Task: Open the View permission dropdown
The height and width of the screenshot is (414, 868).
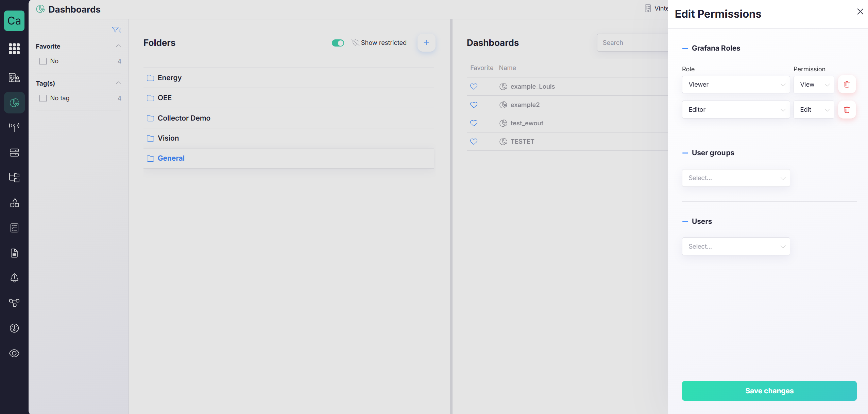Action: tap(814, 85)
